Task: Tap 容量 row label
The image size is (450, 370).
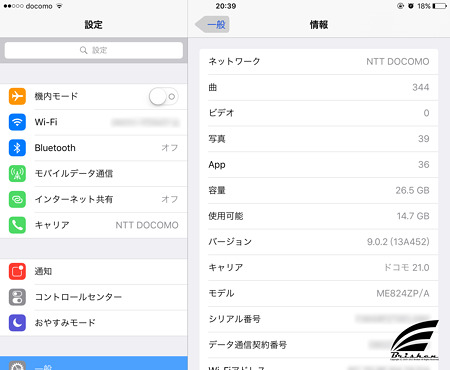Action: [217, 190]
